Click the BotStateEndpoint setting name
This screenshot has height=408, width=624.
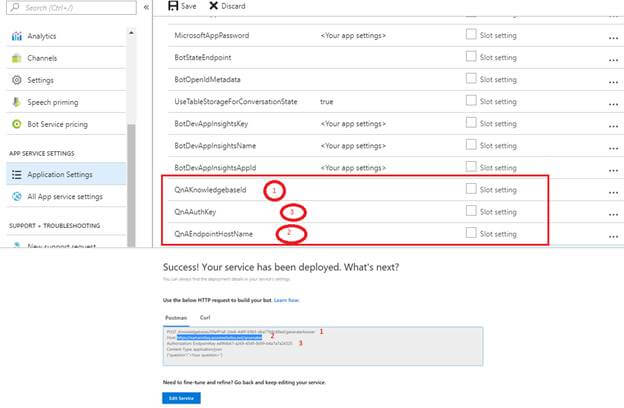203,58
